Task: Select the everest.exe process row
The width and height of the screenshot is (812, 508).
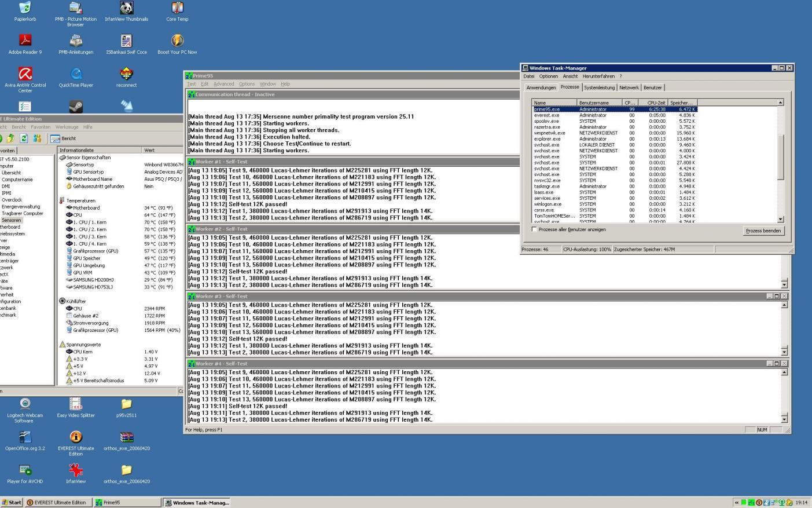Action: pyautogui.click(x=615, y=115)
